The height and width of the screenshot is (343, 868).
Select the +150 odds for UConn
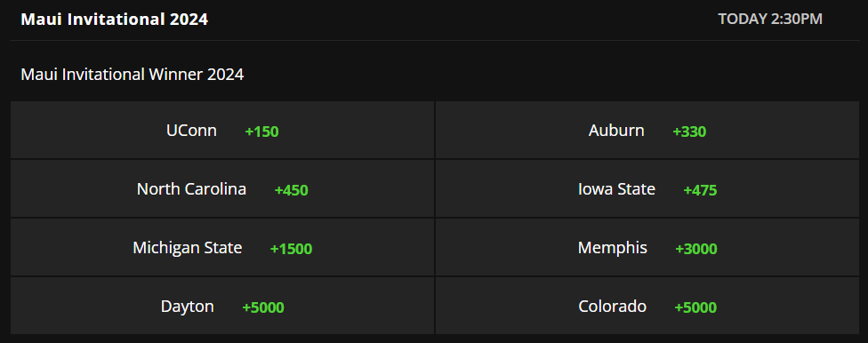[x=261, y=132]
